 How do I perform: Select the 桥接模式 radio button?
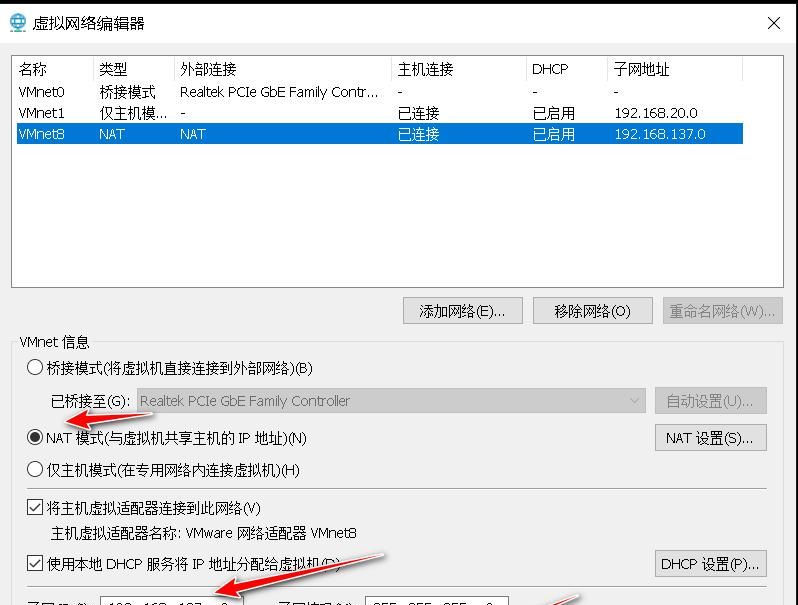[x=35, y=367]
